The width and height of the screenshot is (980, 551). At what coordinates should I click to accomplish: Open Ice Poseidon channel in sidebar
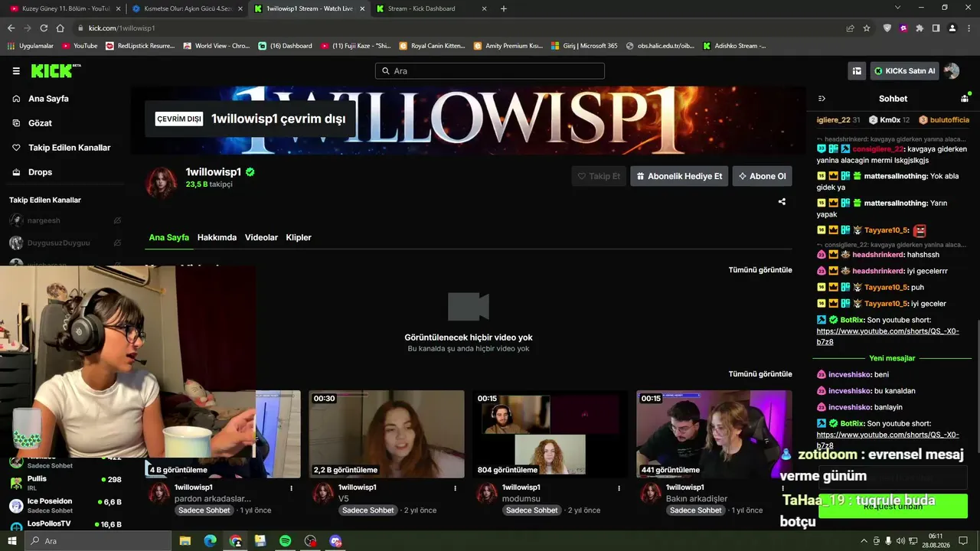[65, 506]
